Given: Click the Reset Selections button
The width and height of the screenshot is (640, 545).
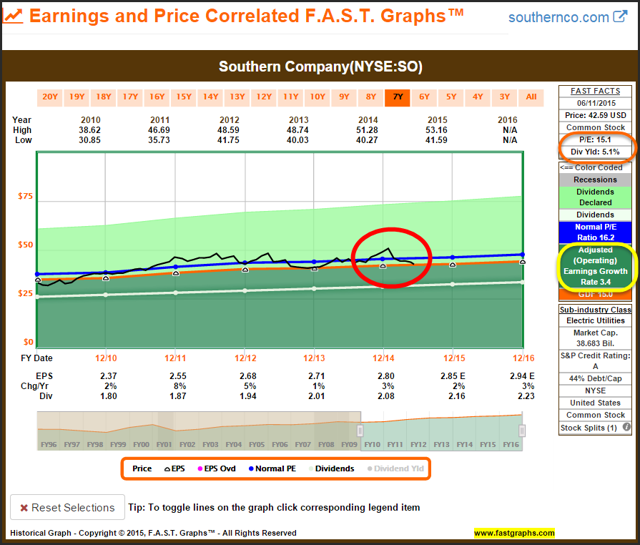Looking at the screenshot, I should tap(67, 507).
